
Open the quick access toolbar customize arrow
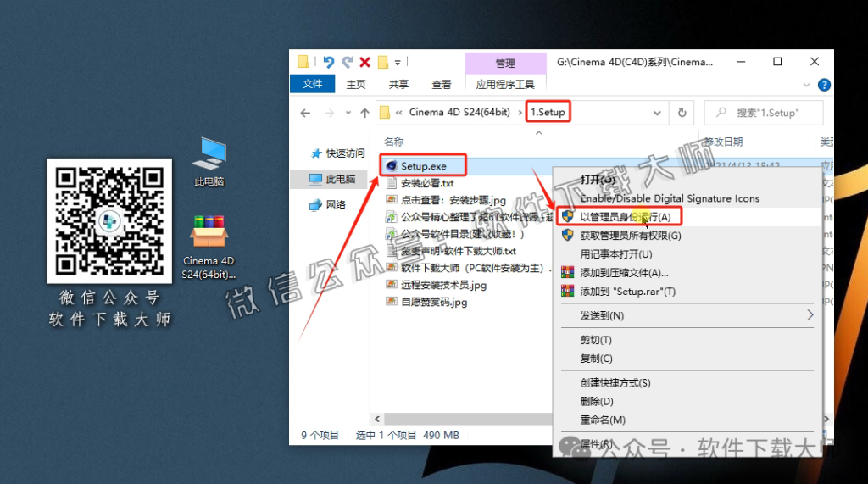(398, 63)
